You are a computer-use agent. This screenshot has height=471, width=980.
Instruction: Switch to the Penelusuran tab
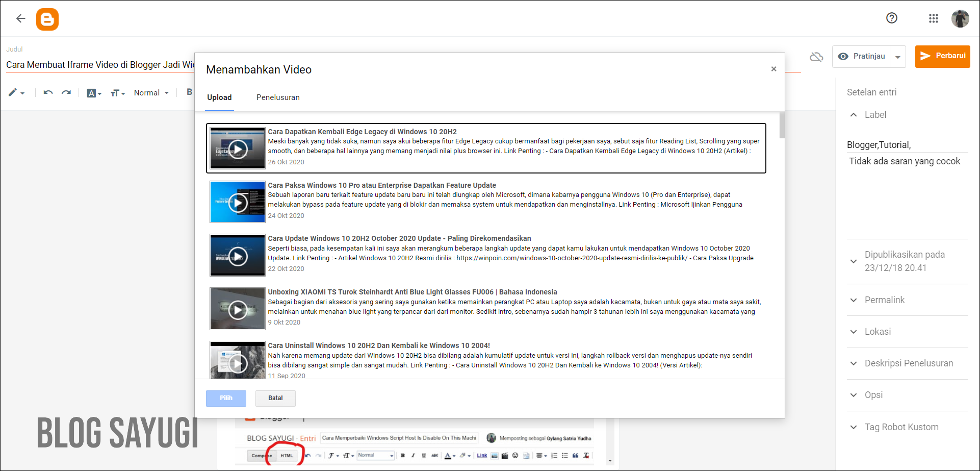point(278,97)
